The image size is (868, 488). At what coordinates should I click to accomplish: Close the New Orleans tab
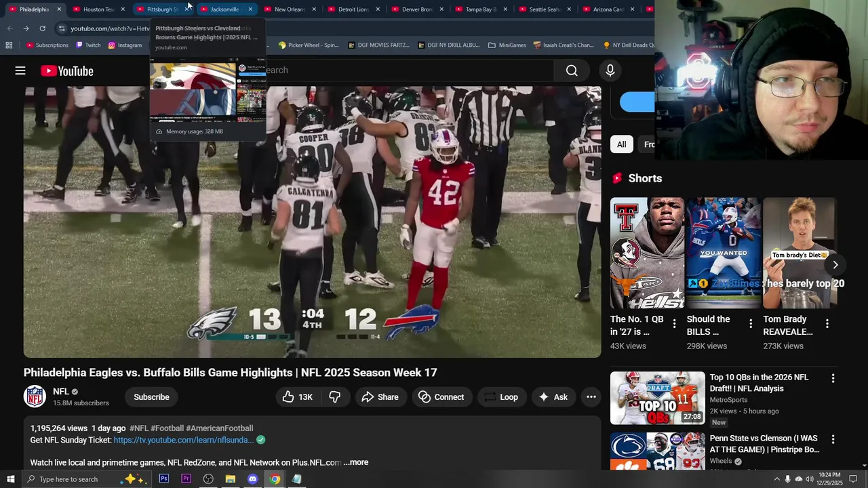click(314, 9)
